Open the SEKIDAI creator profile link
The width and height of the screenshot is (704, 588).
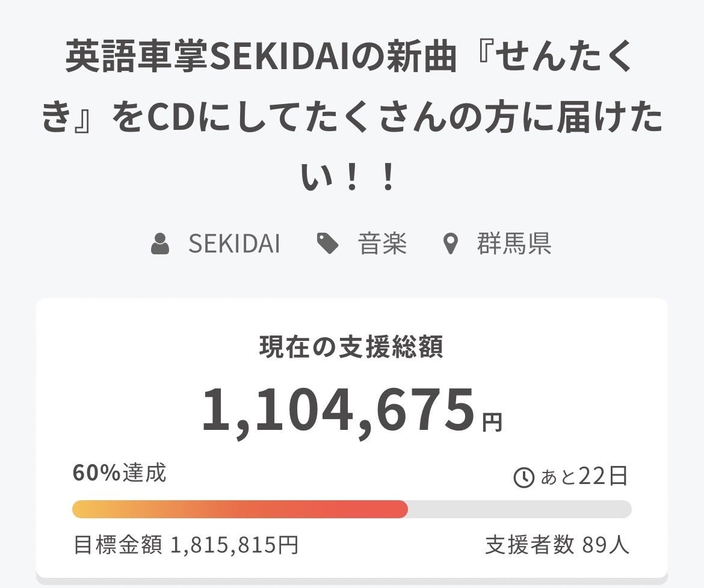click(234, 245)
